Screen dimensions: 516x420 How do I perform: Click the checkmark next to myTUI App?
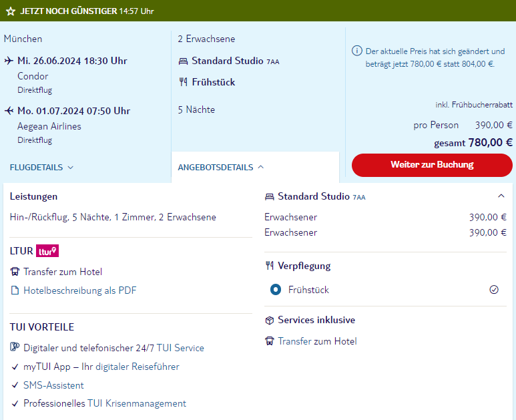coord(15,367)
